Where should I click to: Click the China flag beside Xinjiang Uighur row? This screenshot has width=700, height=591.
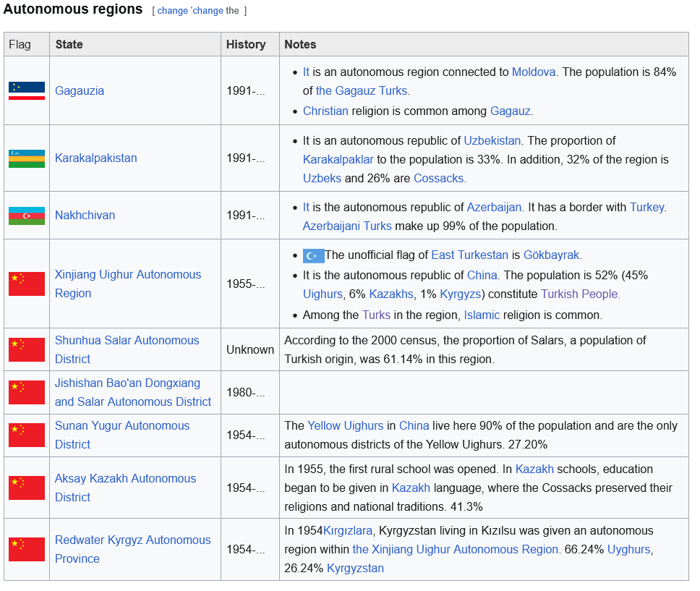pyautogui.click(x=27, y=284)
